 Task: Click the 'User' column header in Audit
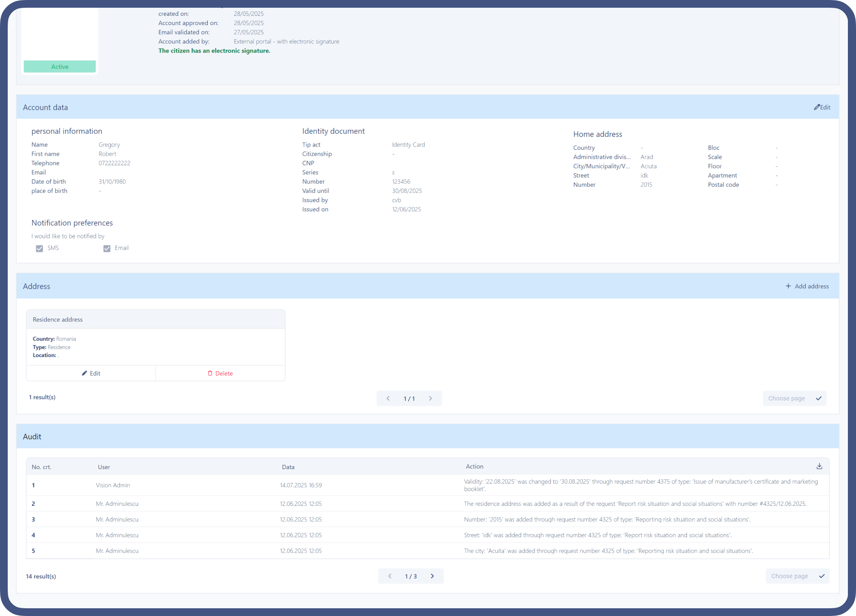click(104, 467)
